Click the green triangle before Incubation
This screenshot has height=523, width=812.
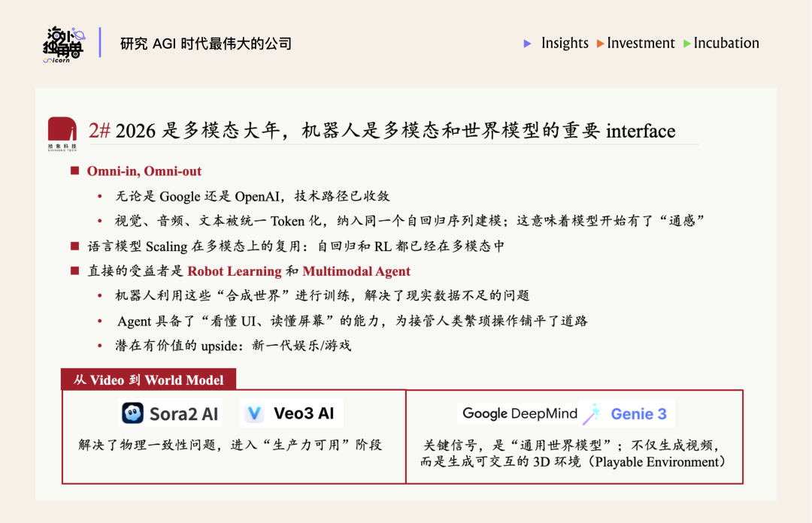pyautogui.click(x=687, y=44)
